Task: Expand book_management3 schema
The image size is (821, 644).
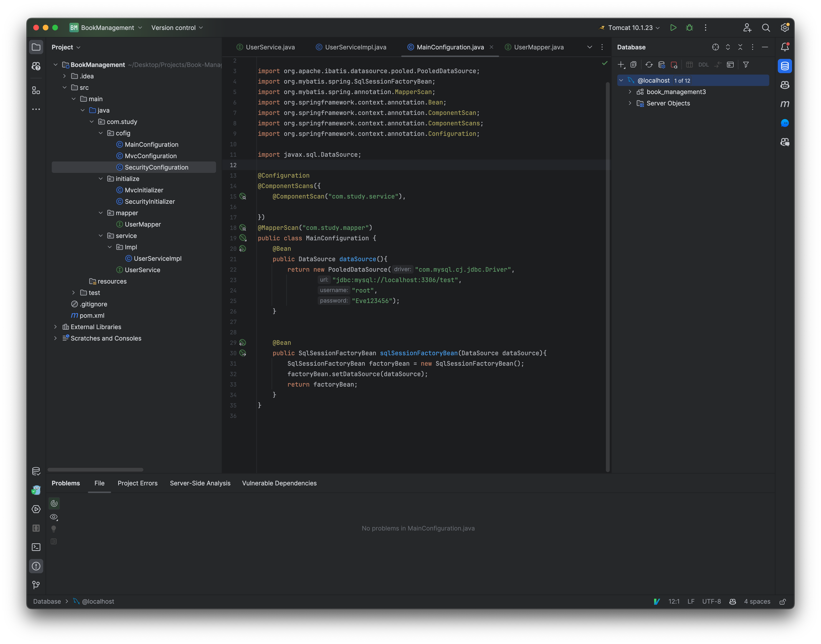Action: 629,92
